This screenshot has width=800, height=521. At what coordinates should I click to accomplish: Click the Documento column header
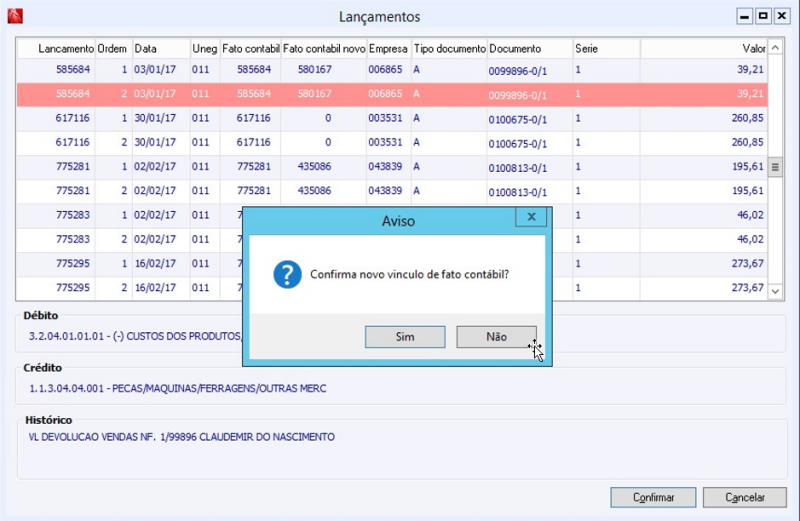click(530, 48)
